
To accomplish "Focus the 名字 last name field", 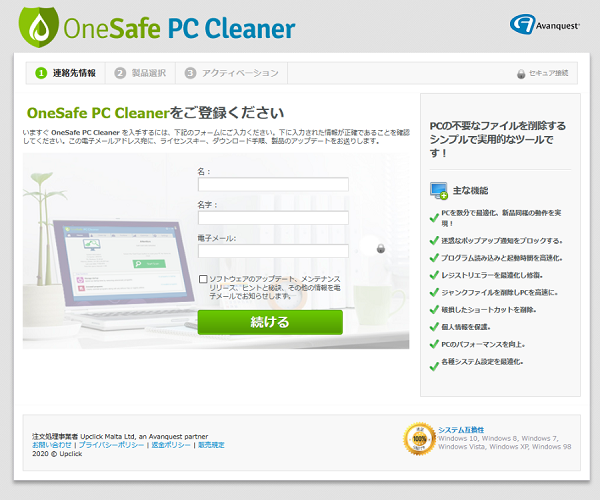I will (273, 218).
